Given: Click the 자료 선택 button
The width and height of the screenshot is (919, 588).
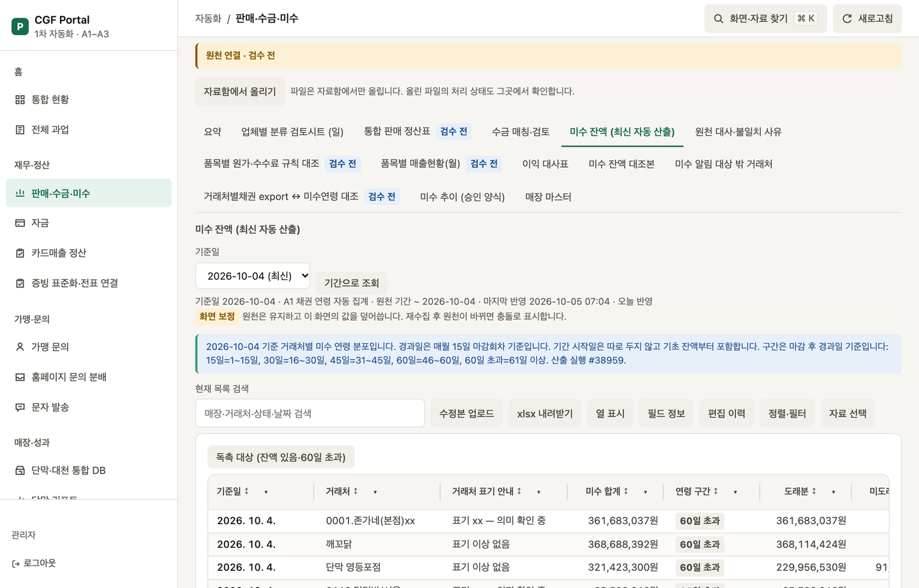Looking at the screenshot, I should coord(848,413).
